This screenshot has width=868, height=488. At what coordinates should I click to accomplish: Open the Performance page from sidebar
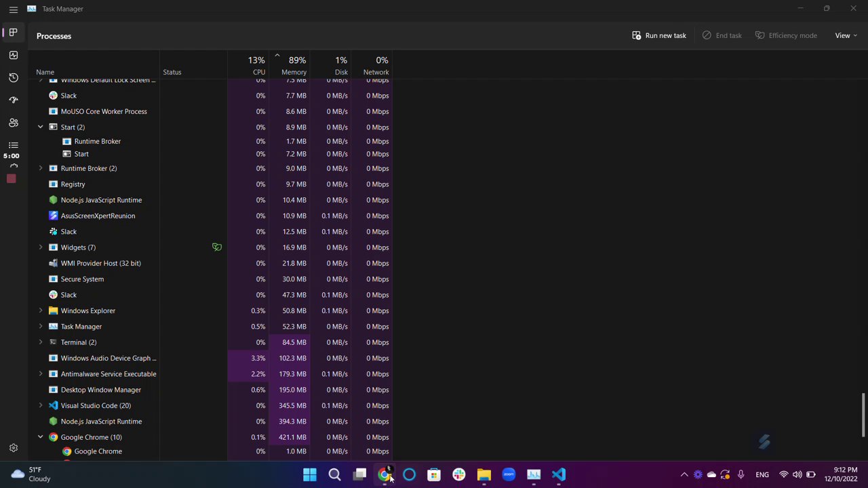point(13,55)
